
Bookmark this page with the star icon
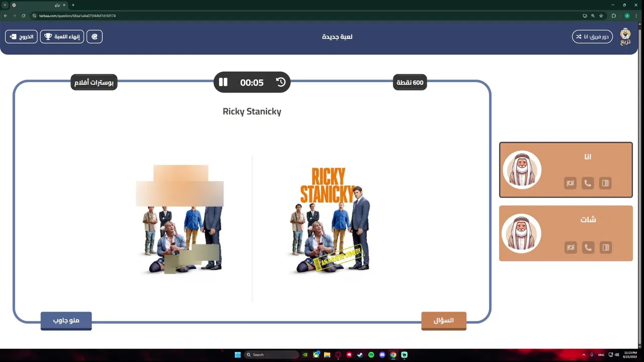pyautogui.click(x=601, y=16)
